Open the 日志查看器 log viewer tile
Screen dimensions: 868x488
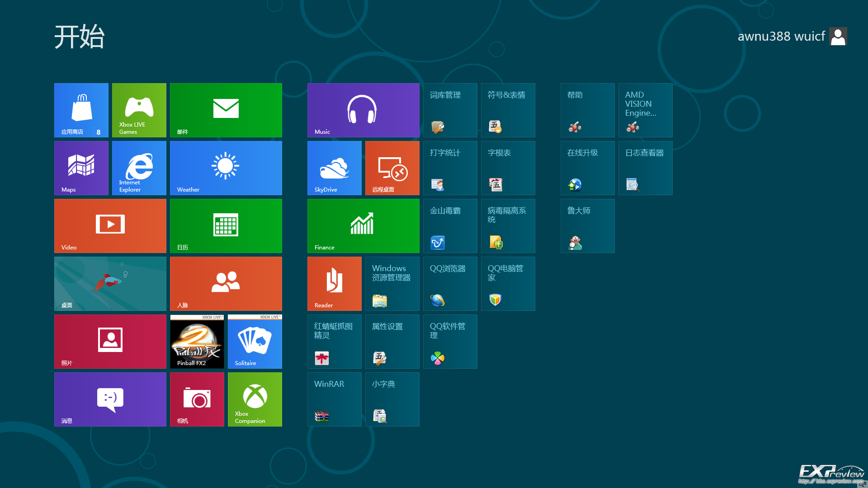click(646, 168)
